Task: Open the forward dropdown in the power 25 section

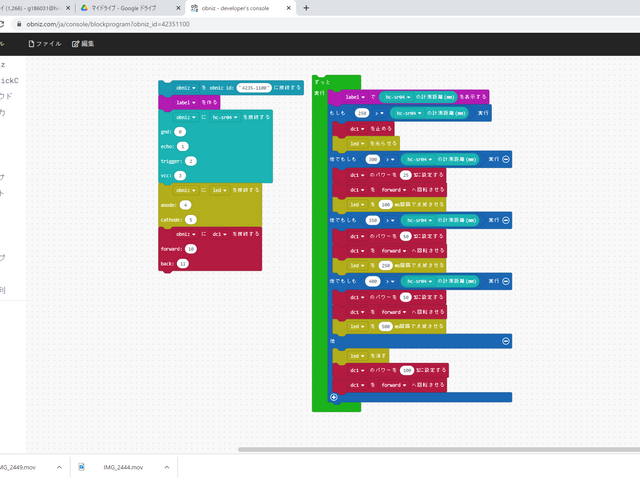Action: [x=395, y=189]
